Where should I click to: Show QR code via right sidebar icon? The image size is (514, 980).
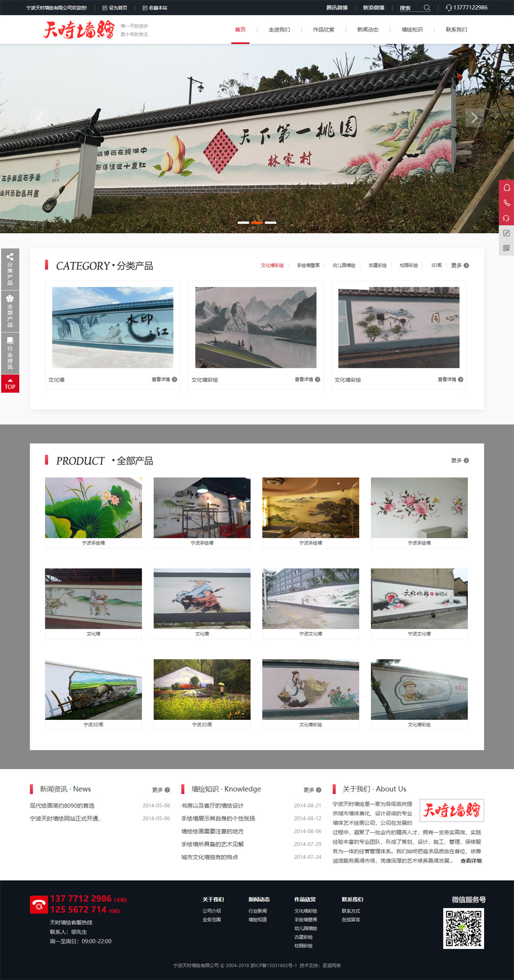(506, 248)
